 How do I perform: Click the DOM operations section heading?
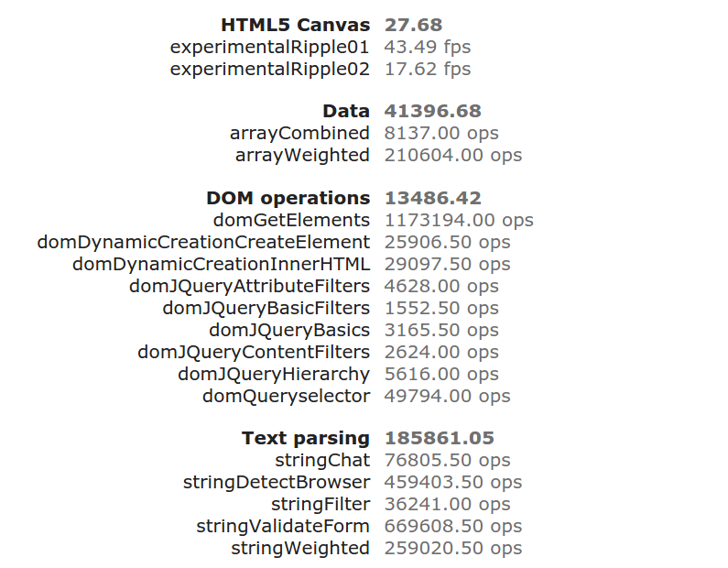(x=288, y=198)
